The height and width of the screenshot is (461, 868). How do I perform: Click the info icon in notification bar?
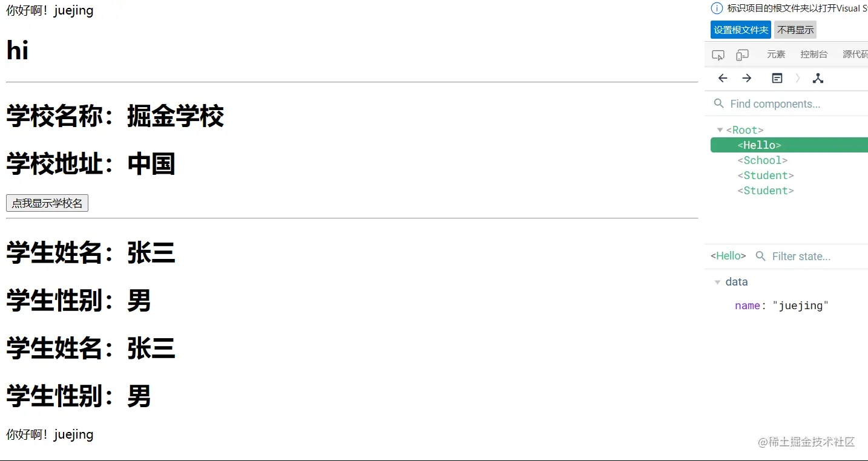[717, 8]
